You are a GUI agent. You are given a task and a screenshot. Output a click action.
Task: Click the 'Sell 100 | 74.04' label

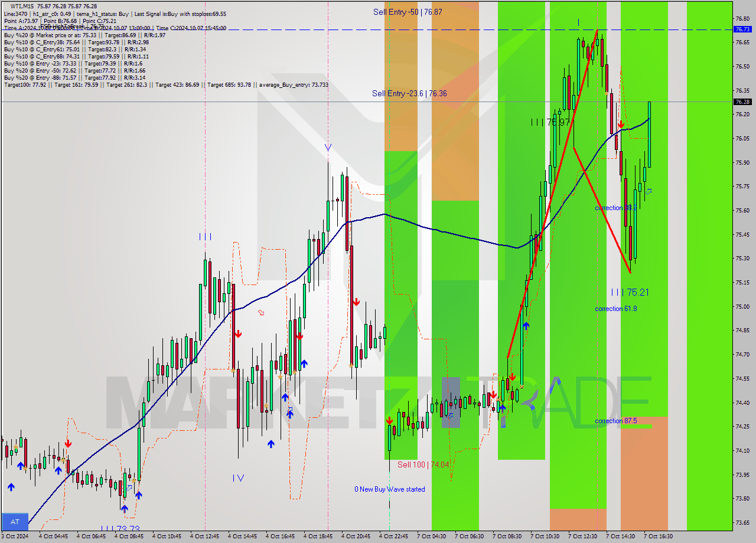pos(423,465)
